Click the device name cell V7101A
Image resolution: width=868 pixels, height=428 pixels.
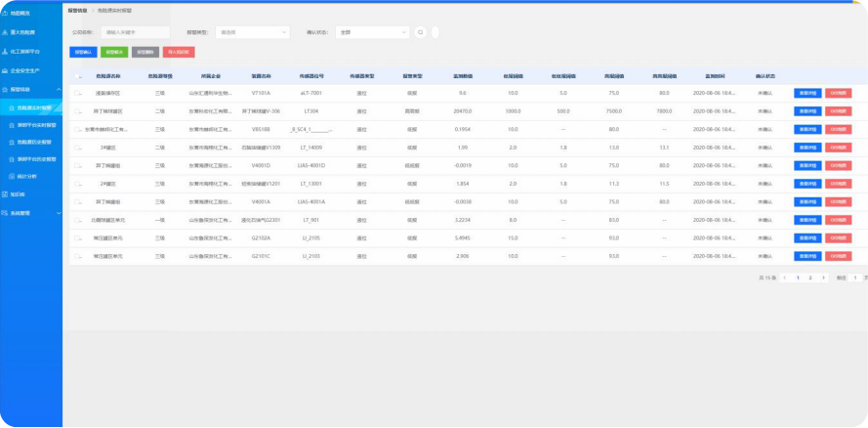click(x=261, y=93)
